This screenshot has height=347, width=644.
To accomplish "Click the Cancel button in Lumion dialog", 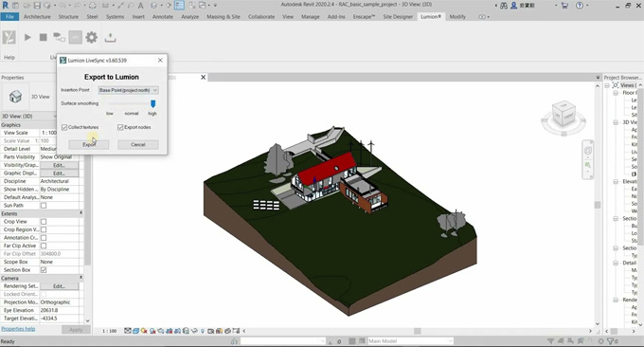I will [138, 145].
